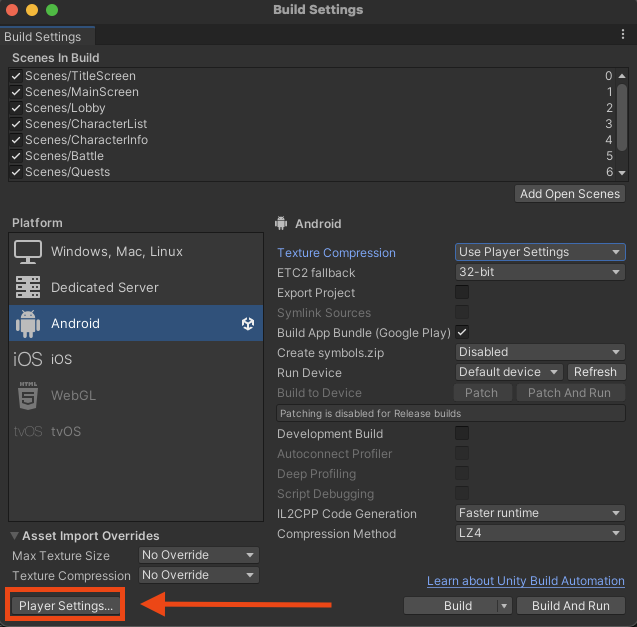Click the Scenes In Build heading
637x627 pixels.
[56, 58]
